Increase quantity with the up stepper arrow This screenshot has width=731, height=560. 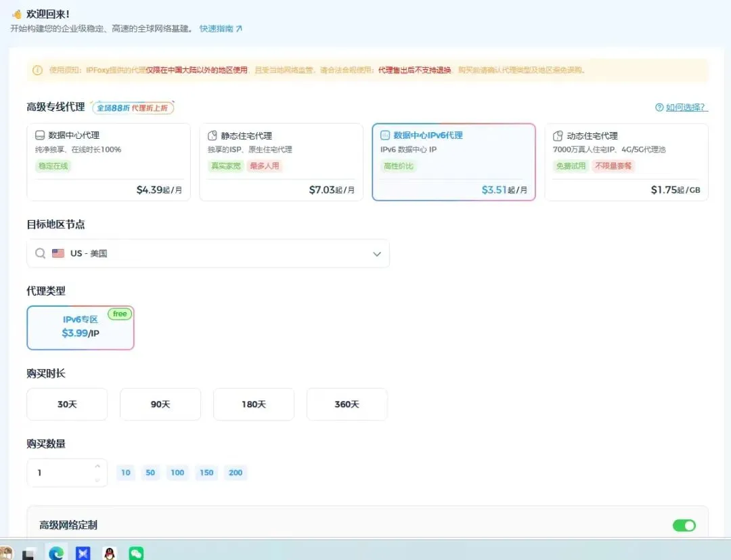click(97, 466)
